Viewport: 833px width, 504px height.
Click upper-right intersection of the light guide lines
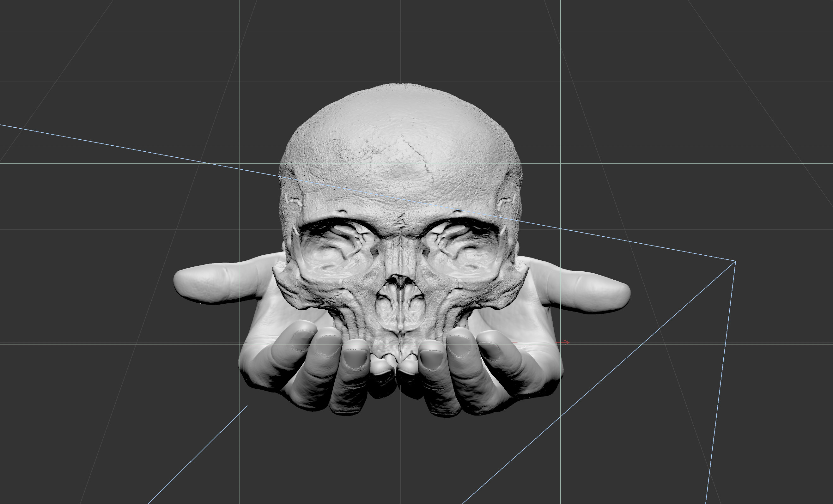pyautogui.click(x=561, y=164)
